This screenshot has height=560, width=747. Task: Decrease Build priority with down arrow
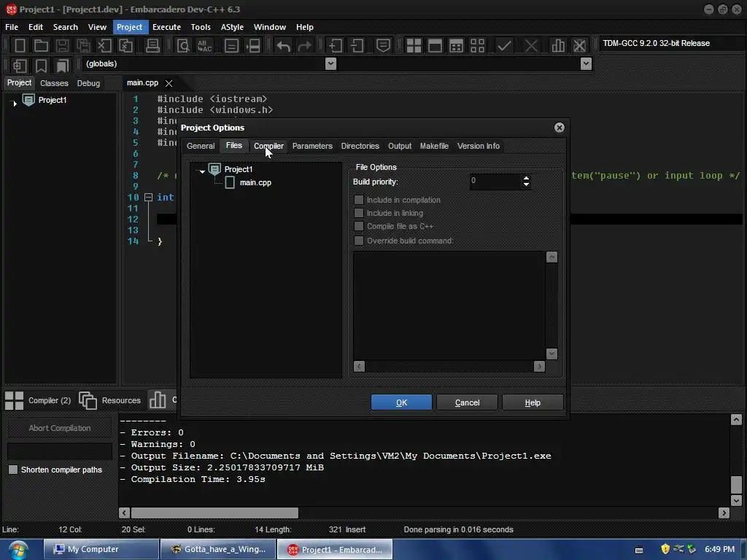(526, 184)
